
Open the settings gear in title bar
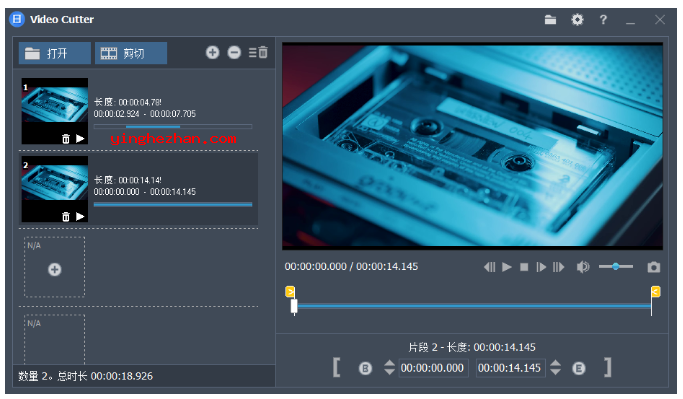577,20
